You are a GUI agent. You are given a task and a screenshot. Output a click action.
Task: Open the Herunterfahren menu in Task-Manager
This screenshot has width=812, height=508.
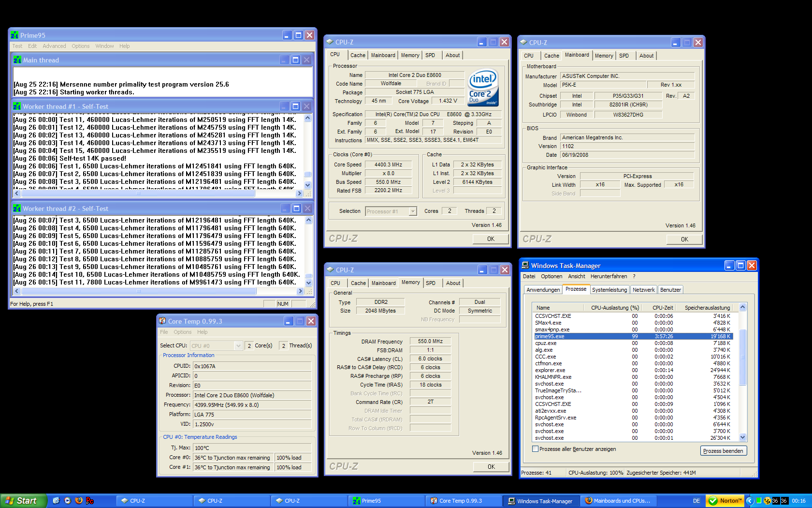click(609, 276)
